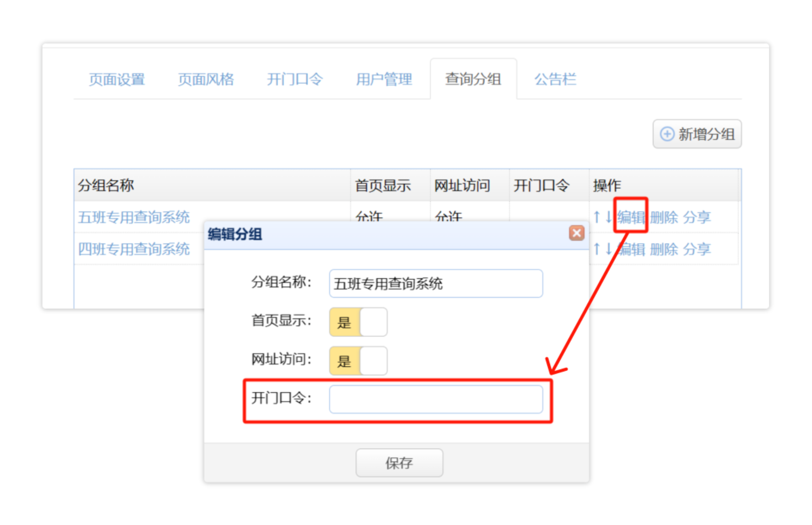Open the 页面设置 tab
Screen dimensions: 812x525
(x=117, y=79)
